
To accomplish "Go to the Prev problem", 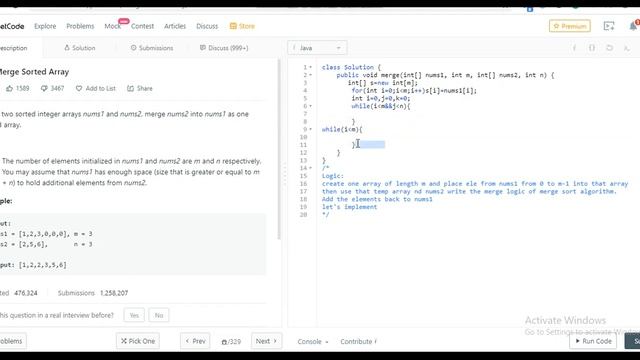I will point(195,341).
